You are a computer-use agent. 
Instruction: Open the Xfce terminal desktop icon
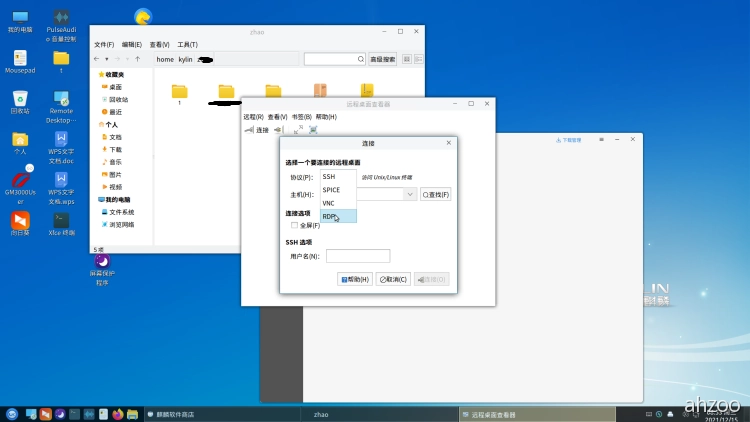pyautogui.click(x=61, y=224)
